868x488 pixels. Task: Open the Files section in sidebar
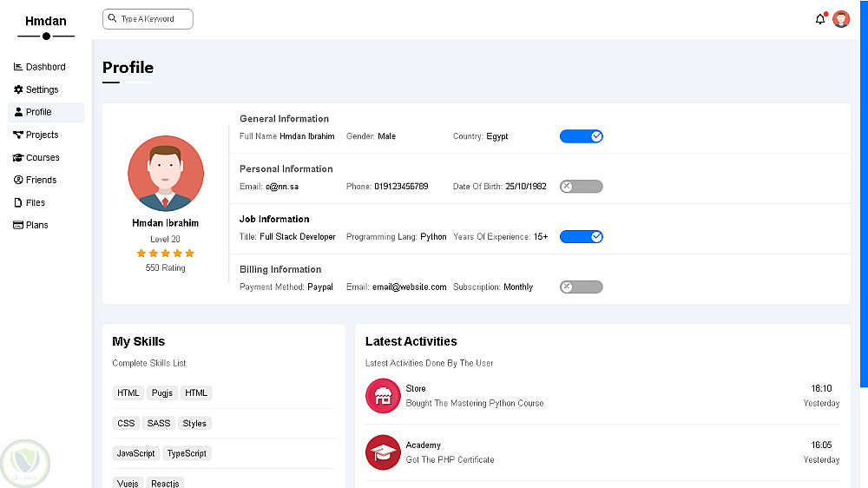click(35, 202)
